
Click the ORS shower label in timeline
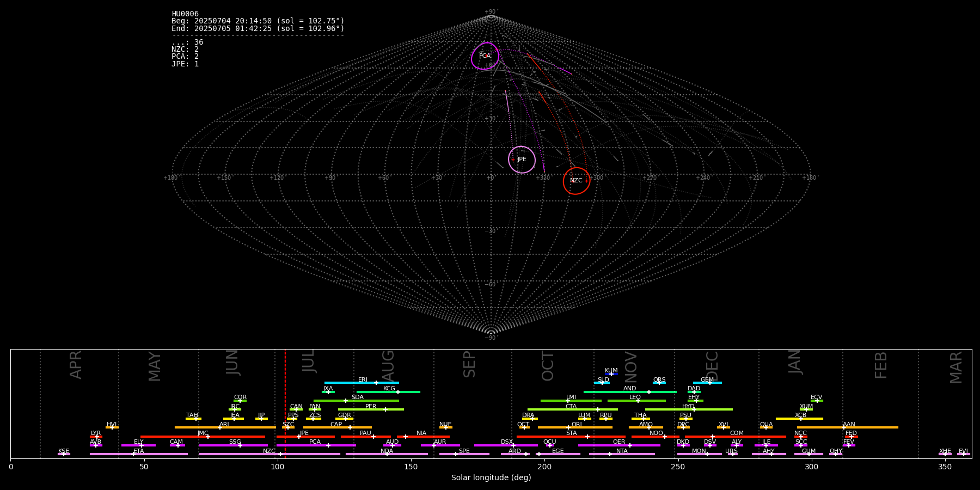[659, 380]
